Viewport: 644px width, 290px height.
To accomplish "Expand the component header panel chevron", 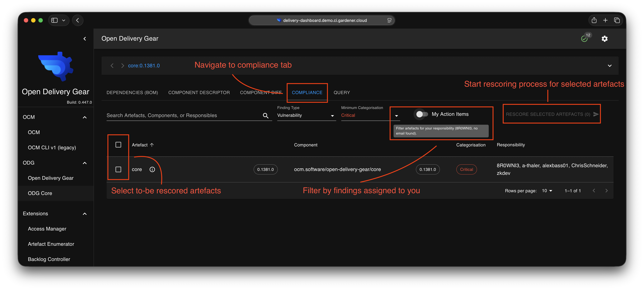I will tap(609, 66).
